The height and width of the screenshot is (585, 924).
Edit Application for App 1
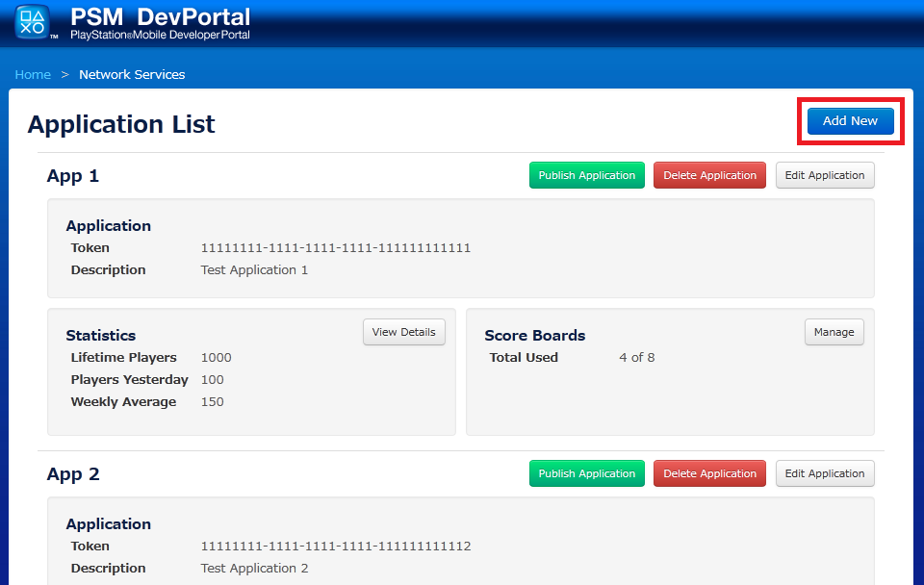click(824, 175)
